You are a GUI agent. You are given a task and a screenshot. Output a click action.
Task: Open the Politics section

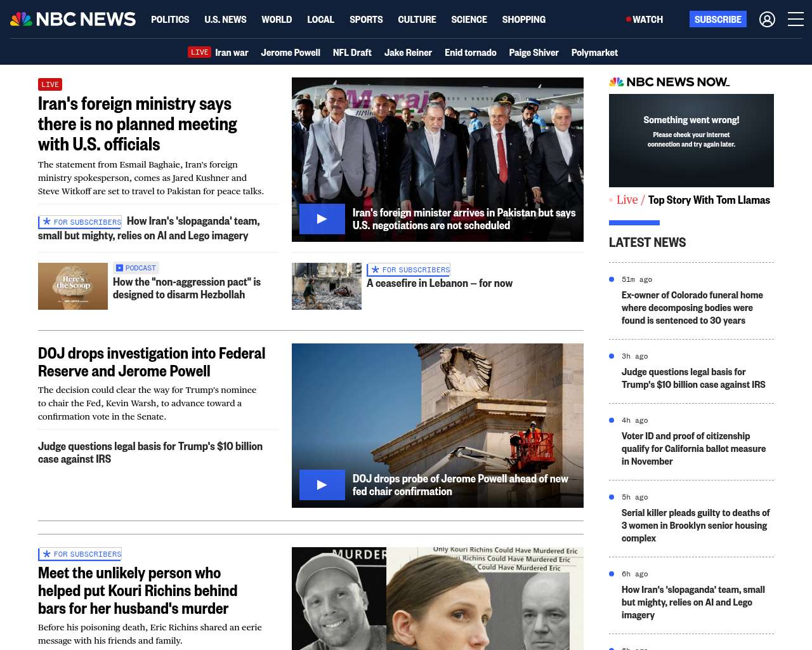pyautogui.click(x=170, y=20)
